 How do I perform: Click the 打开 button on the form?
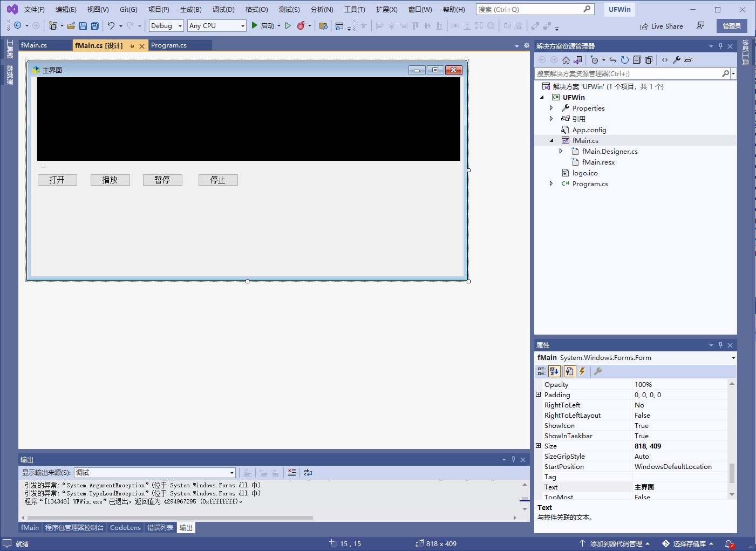[x=57, y=180]
